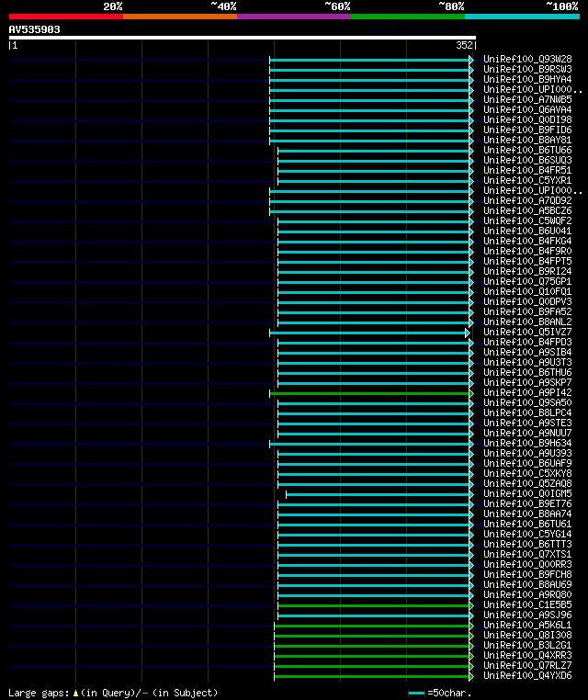This screenshot has width=588, height=700.
Task: Click the UniRef100_A9SKP7 hit label
Action: click(x=527, y=382)
